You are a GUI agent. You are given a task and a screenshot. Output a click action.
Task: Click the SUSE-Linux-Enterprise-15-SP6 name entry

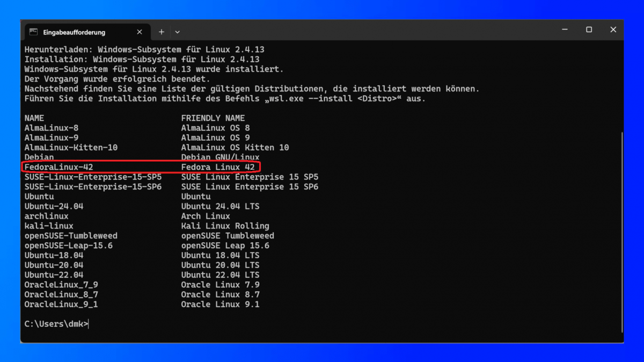click(93, 187)
